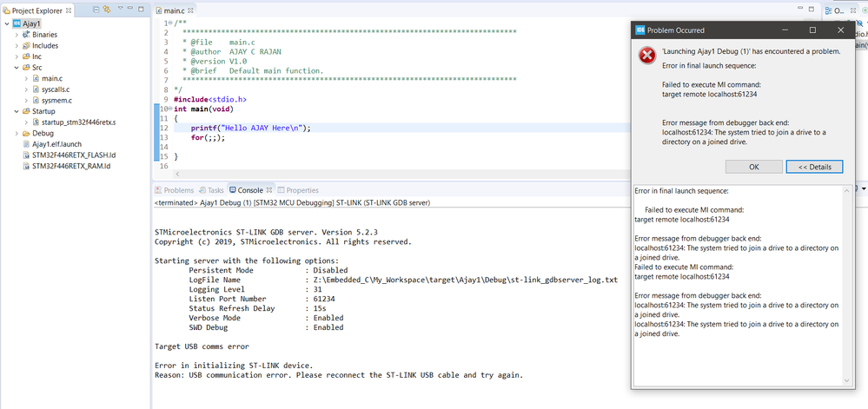Image resolution: width=868 pixels, height=409 pixels.
Task: Click the IDE icon in dialog title bar
Action: point(640,30)
